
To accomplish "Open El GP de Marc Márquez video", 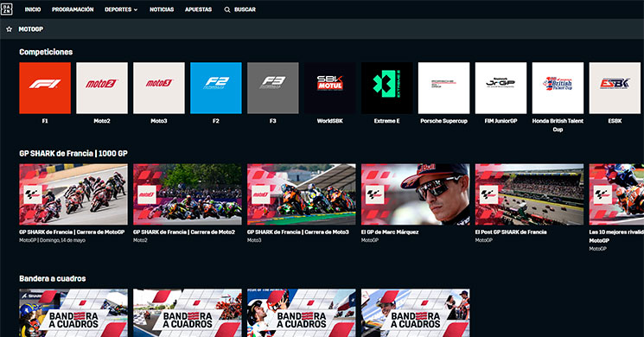I will pyautogui.click(x=415, y=194).
